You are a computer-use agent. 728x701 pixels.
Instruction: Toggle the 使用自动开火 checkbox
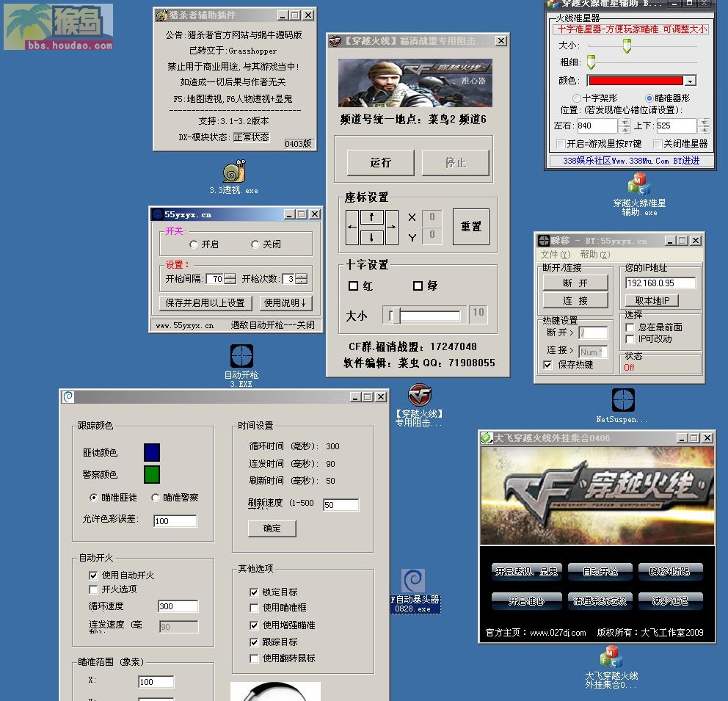tap(93, 575)
